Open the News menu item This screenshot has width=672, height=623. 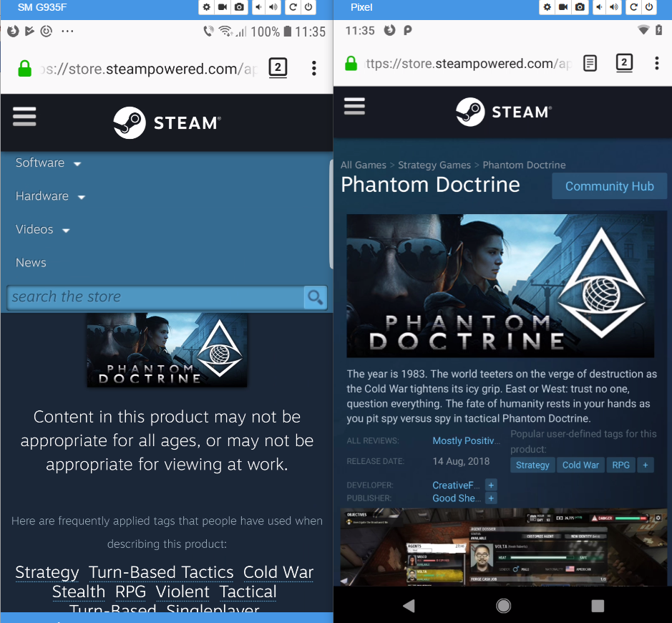click(31, 262)
